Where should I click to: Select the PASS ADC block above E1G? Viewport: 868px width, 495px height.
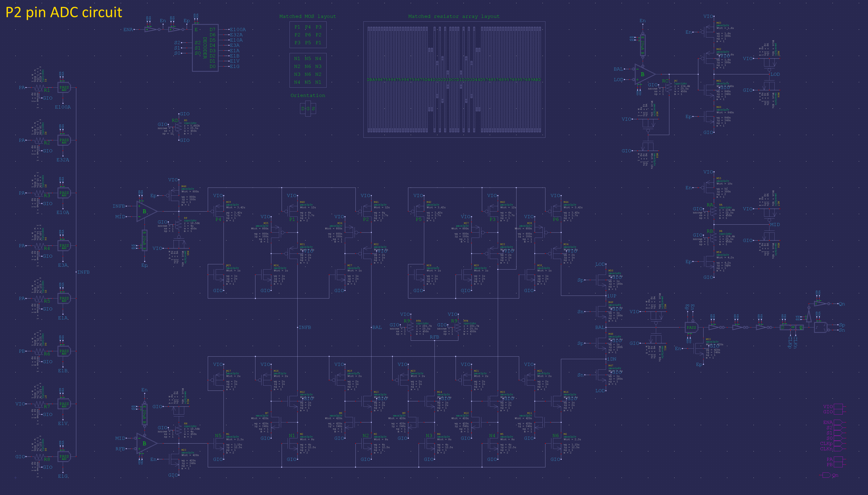click(64, 457)
